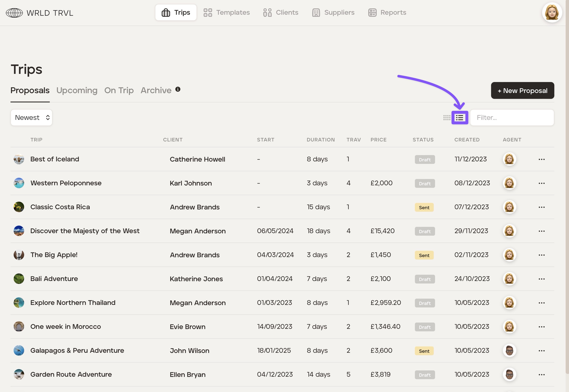Switch to the Upcoming tab
This screenshot has height=392, width=569.
77,90
